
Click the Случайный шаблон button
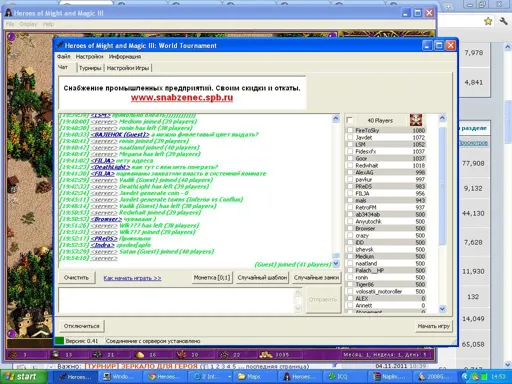pos(262,277)
